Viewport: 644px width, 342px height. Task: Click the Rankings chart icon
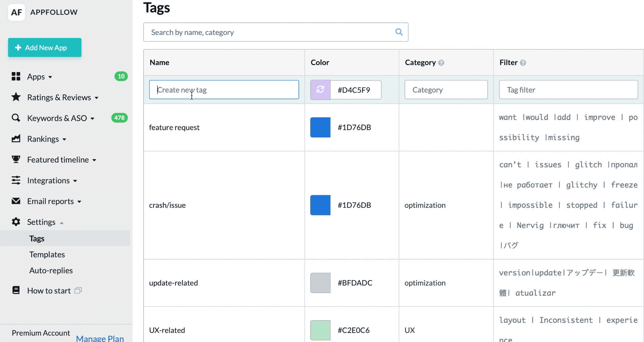coord(16,139)
